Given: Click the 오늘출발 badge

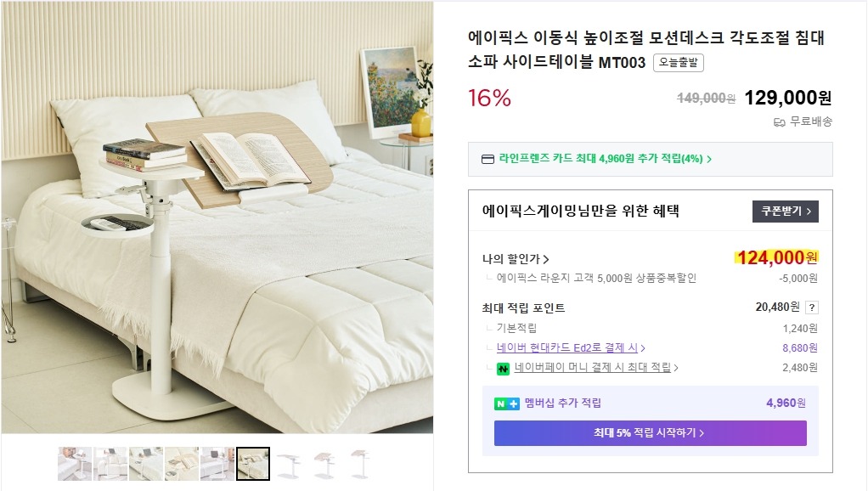Looking at the screenshot, I should 679,63.
